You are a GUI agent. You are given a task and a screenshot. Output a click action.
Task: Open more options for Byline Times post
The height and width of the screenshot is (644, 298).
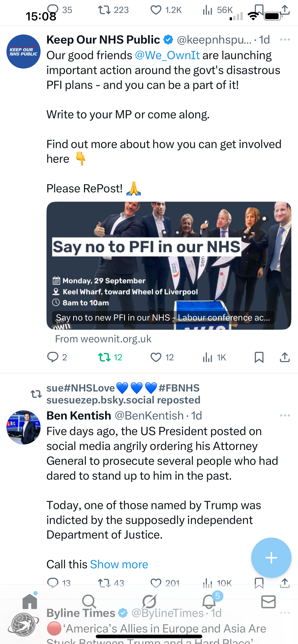(285, 613)
